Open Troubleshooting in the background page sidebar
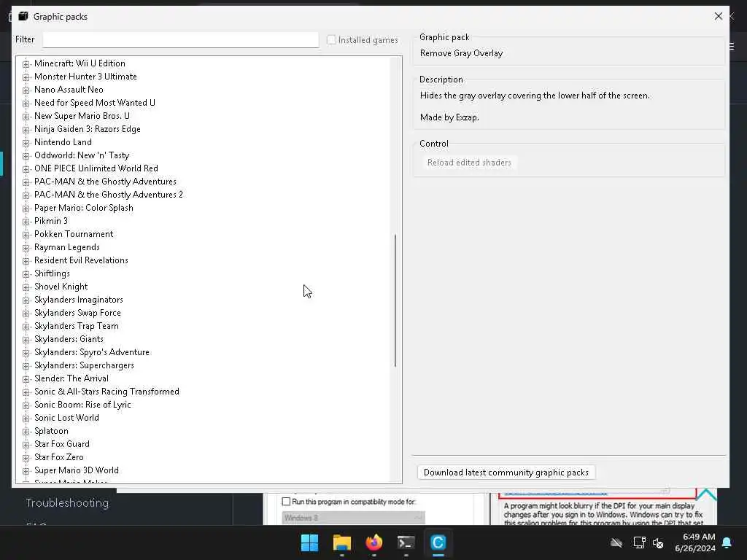This screenshot has height=560, width=747. pyautogui.click(x=67, y=503)
